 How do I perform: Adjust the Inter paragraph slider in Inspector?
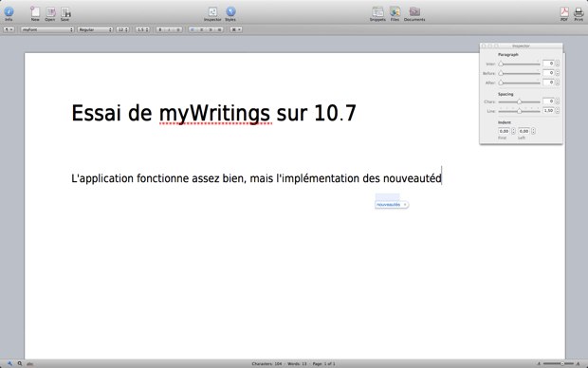pyautogui.click(x=519, y=64)
